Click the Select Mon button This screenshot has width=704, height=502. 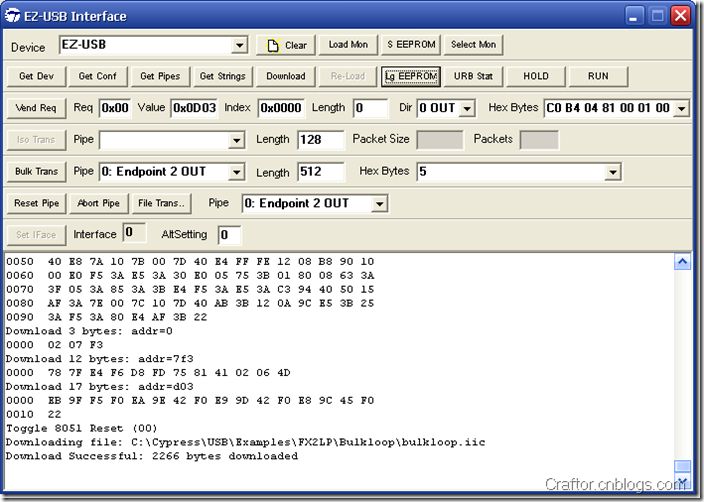click(473, 45)
